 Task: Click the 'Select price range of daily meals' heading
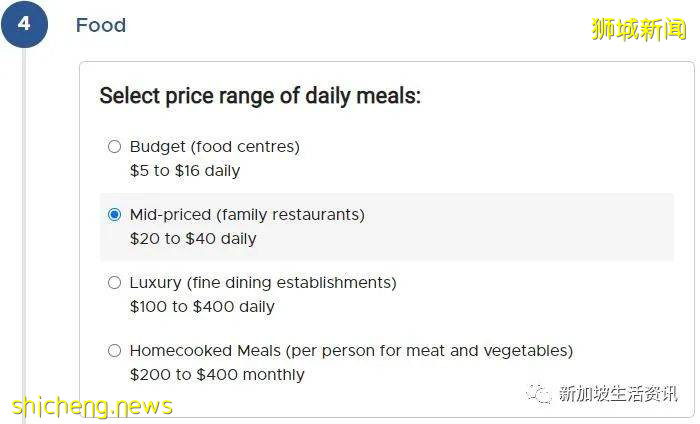pos(260,97)
